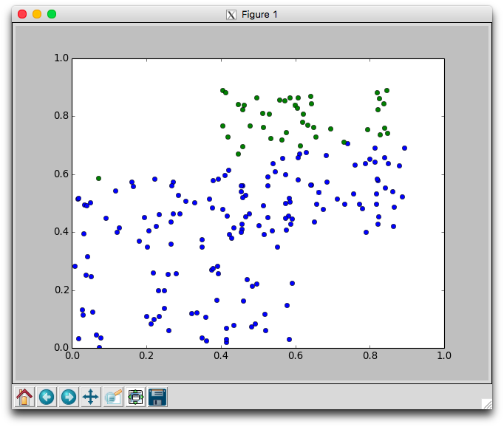The image size is (504, 427).
Task: Select the Zoom to rectangle tool
Action: tap(113, 397)
